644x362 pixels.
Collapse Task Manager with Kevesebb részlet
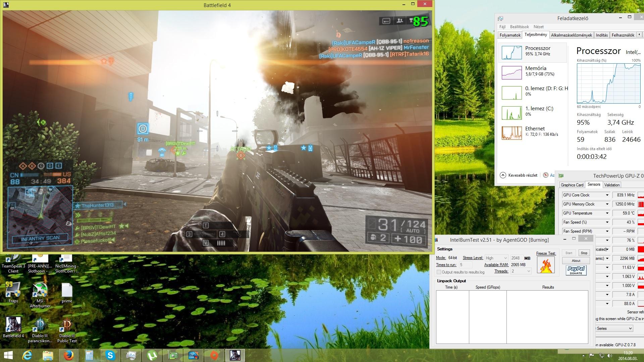click(519, 175)
